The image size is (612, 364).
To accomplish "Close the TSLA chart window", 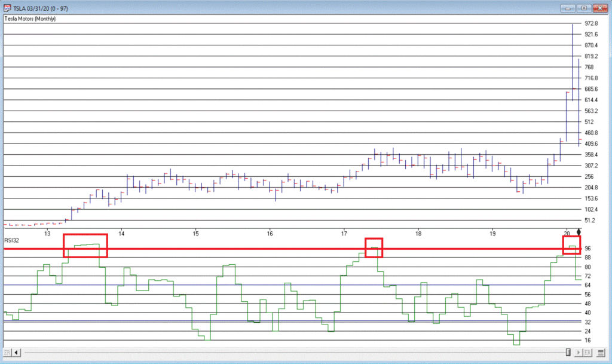I will click(600, 8).
